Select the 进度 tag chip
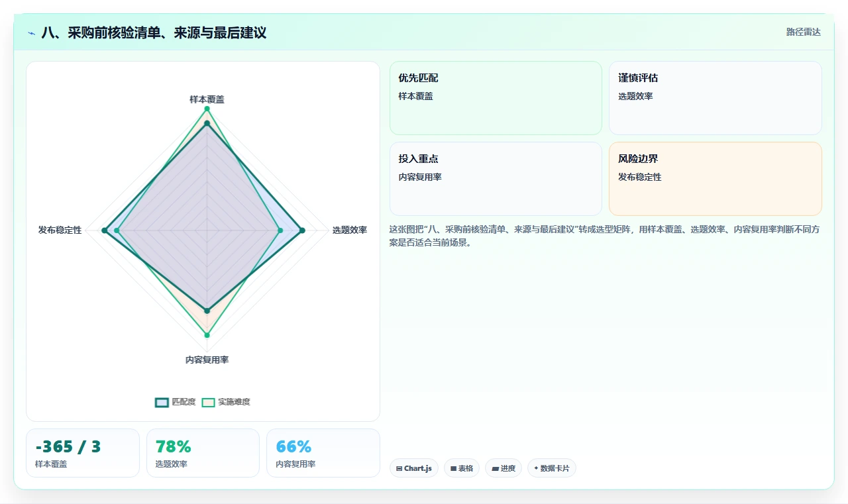The width and height of the screenshot is (848, 504). click(x=503, y=468)
